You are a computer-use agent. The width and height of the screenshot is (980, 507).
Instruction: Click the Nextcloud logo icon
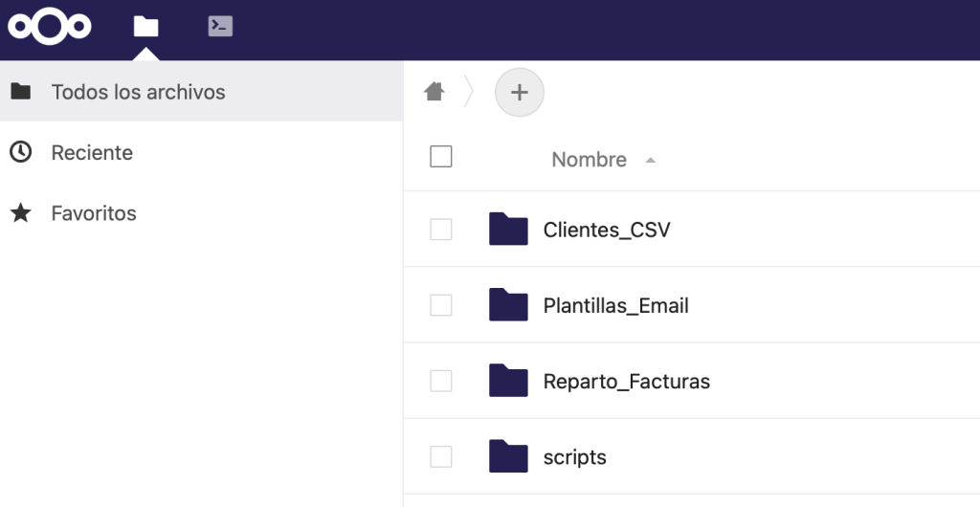click(50, 26)
